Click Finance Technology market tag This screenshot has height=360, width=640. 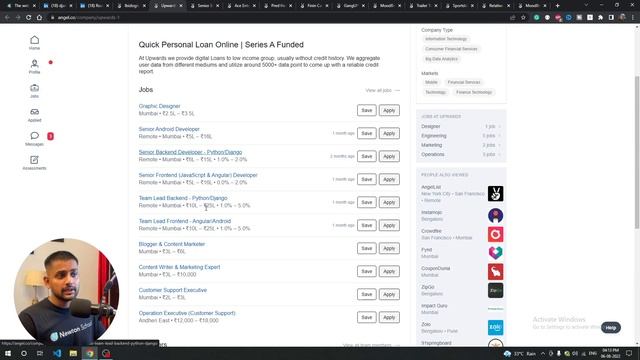pyautogui.click(x=474, y=92)
